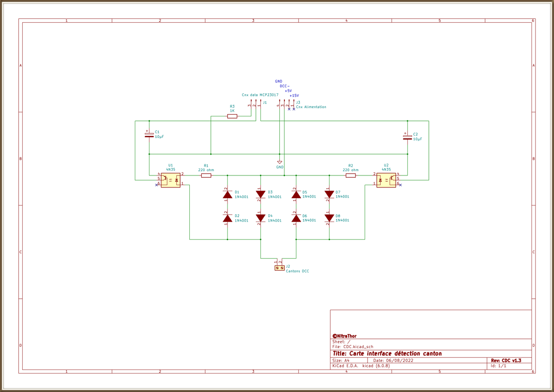This screenshot has width=554, height=392.
Task: Select the blue '+15V' net label
Action: point(294,96)
